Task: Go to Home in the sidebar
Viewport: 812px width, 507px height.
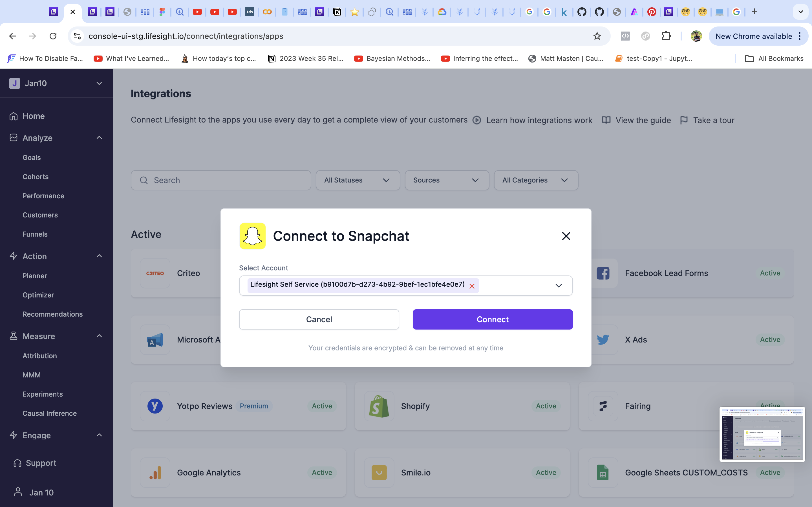Action: pyautogui.click(x=33, y=116)
